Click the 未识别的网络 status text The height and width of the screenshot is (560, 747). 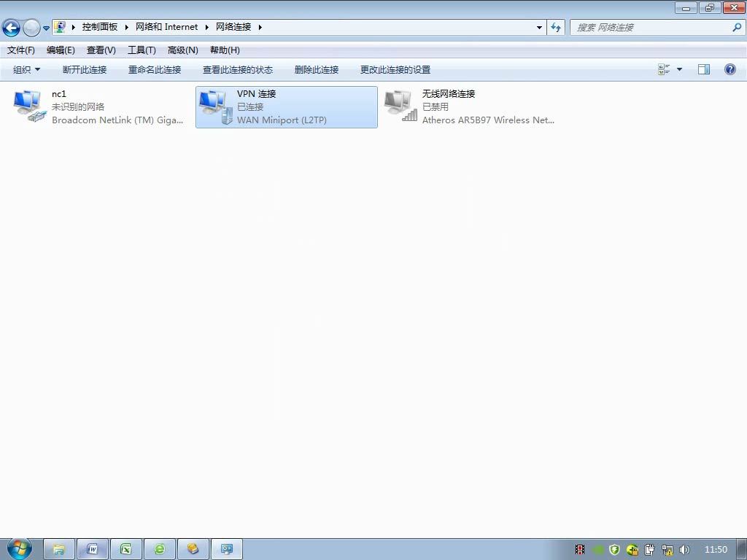(x=77, y=107)
